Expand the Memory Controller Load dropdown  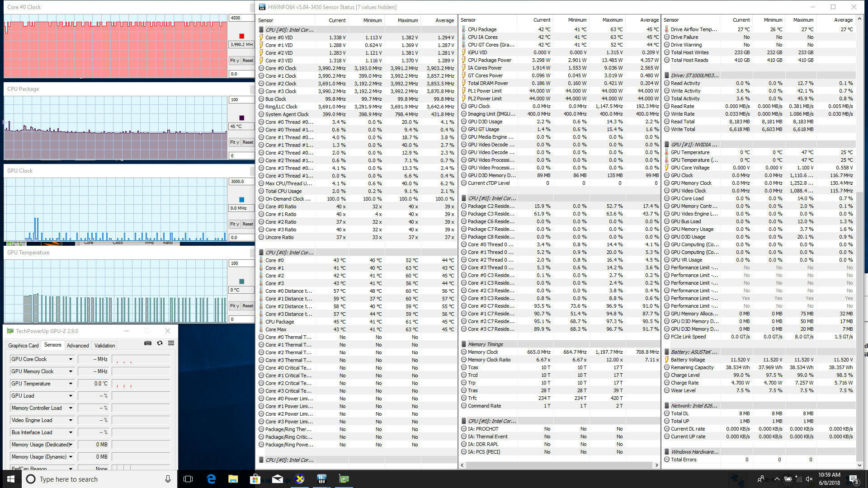pos(71,408)
